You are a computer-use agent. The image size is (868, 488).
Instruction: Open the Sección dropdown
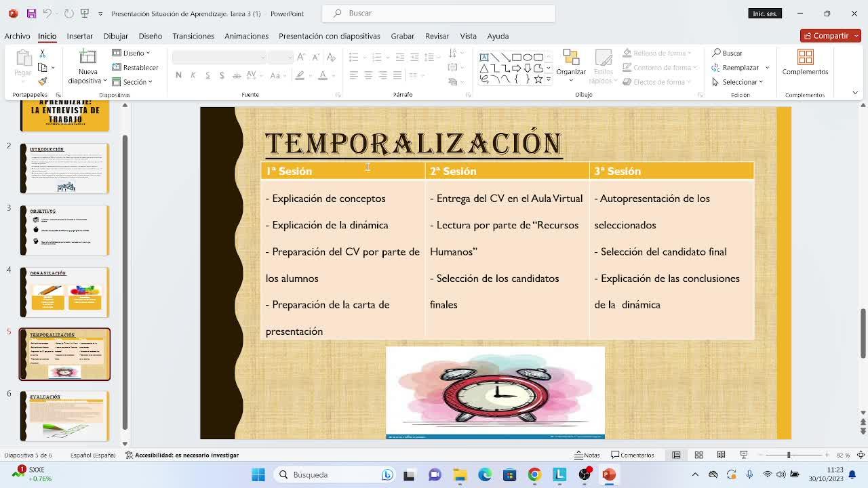point(132,81)
